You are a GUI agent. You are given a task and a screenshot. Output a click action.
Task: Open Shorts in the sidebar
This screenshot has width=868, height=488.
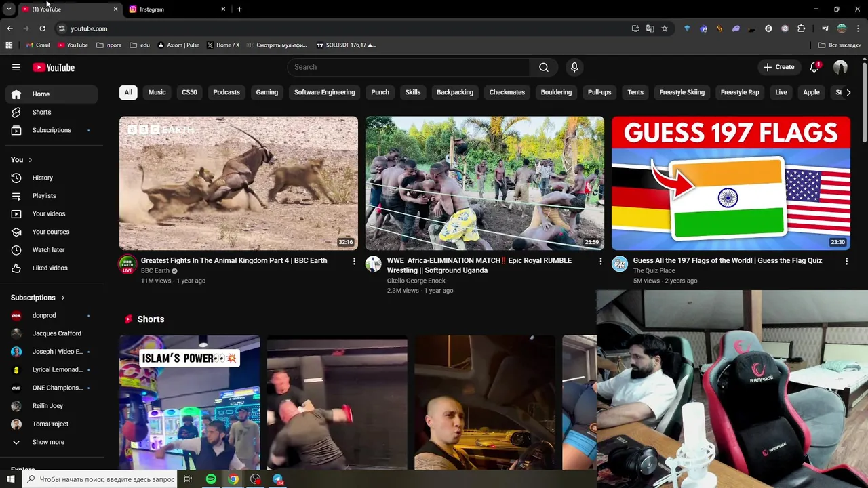click(x=52, y=112)
